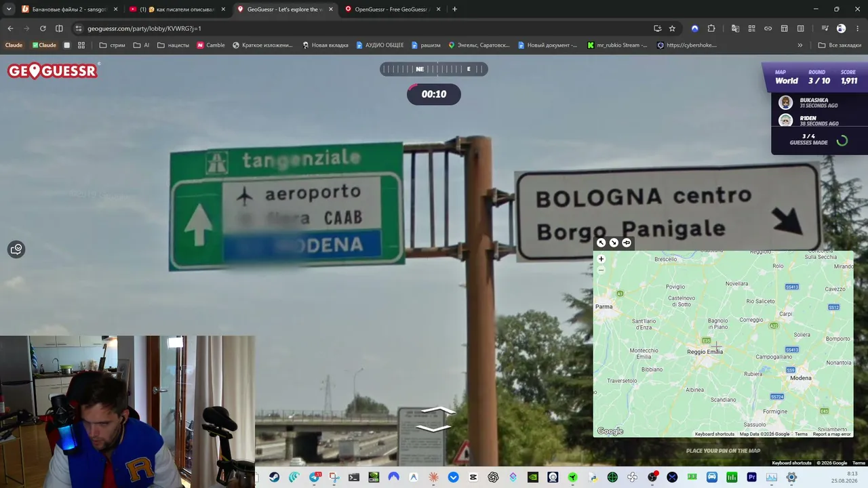Switch to the OpenGuessr tab
The width and height of the screenshot is (868, 488).
(x=393, y=9)
